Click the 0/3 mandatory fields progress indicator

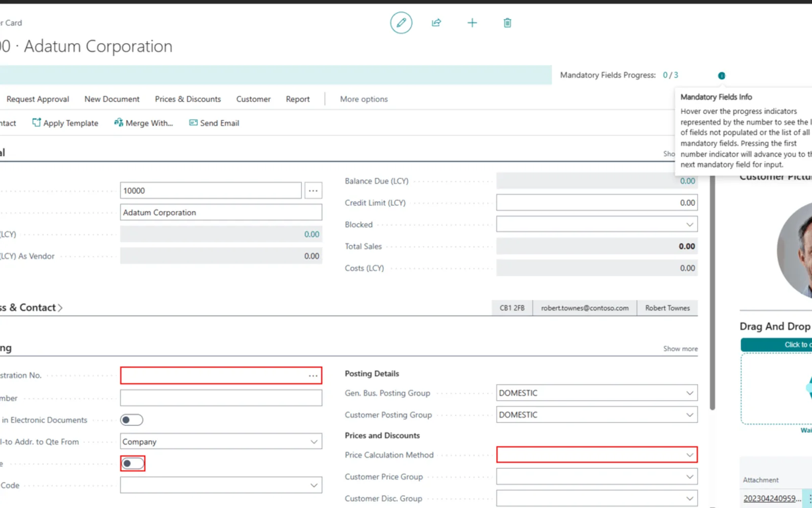(x=670, y=75)
